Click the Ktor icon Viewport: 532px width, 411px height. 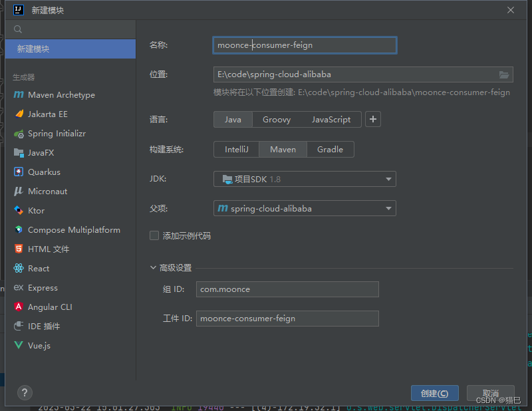(19, 210)
